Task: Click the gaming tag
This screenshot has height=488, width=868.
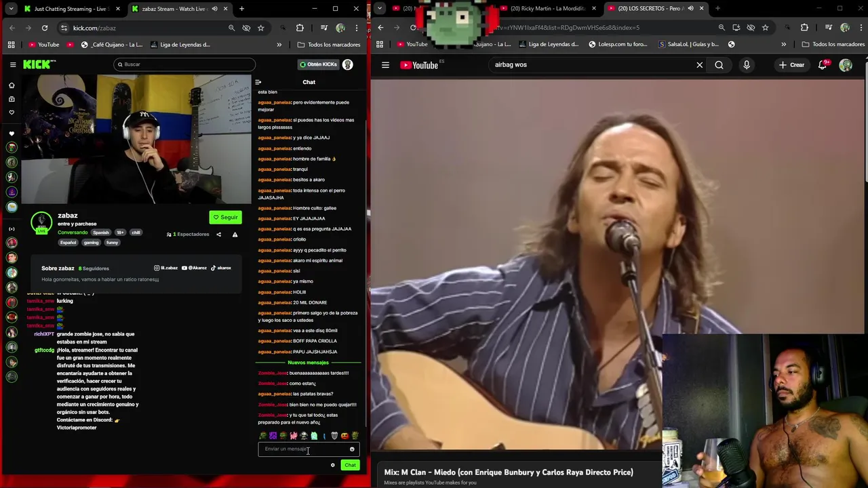Action: pos(91,243)
